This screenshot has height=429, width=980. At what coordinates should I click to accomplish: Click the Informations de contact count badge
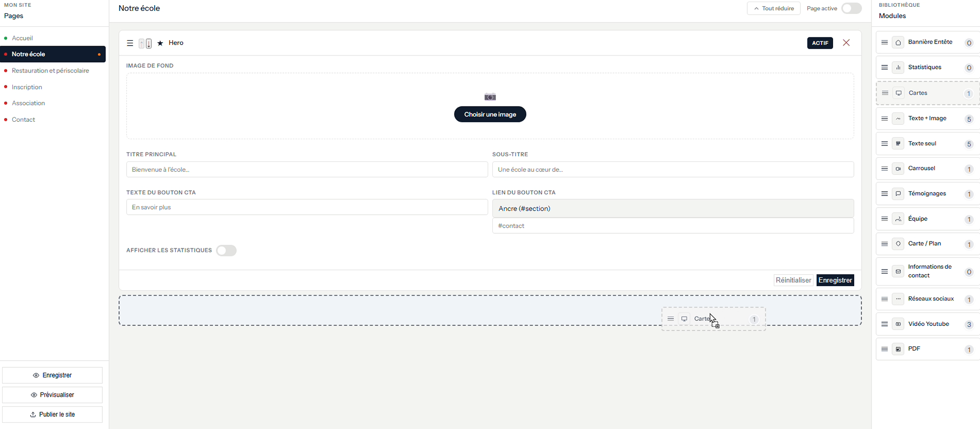tap(969, 272)
